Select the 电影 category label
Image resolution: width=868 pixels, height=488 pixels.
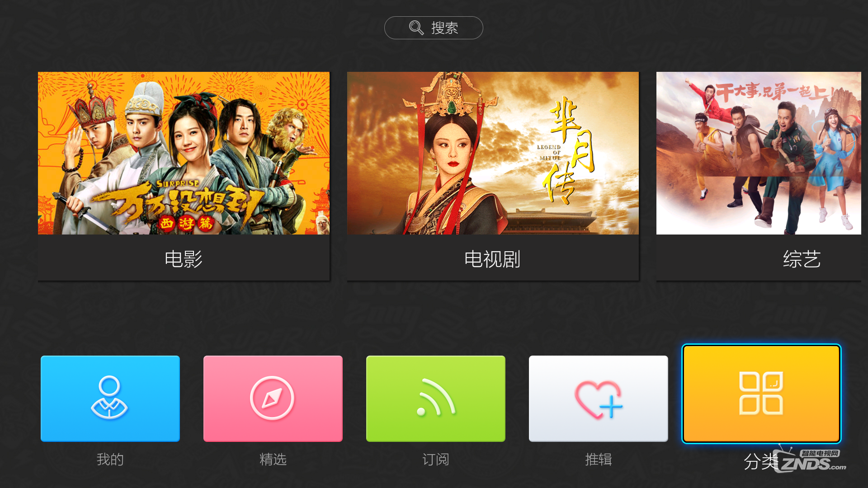[183, 259]
